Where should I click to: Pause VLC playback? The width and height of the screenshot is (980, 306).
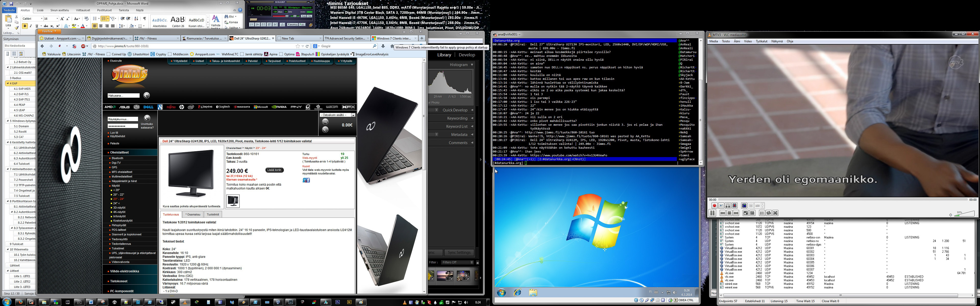click(x=713, y=213)
